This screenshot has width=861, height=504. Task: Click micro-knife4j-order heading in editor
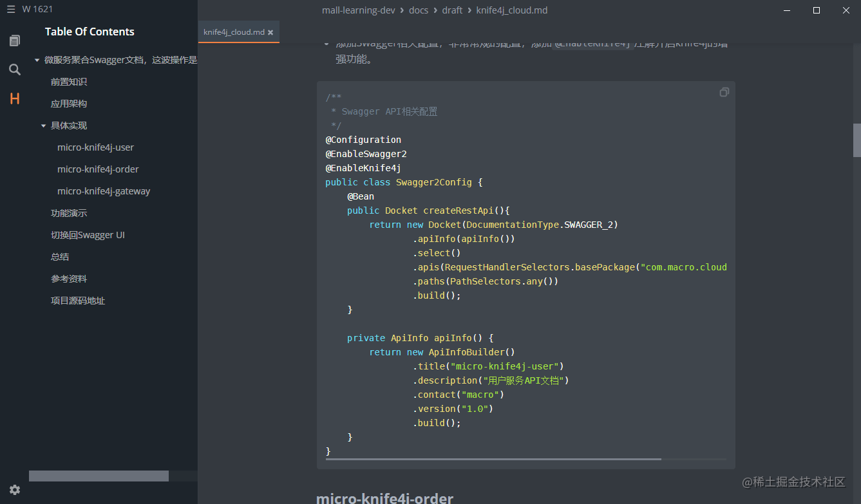tap(384, 498)
